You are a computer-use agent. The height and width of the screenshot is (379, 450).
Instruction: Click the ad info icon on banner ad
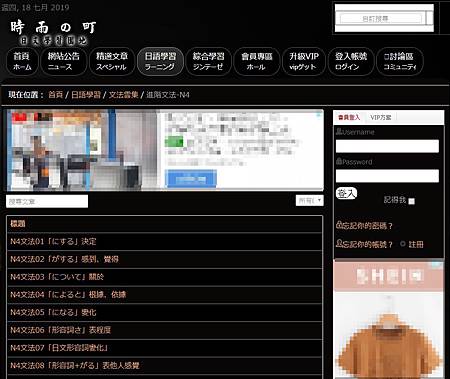318,115
